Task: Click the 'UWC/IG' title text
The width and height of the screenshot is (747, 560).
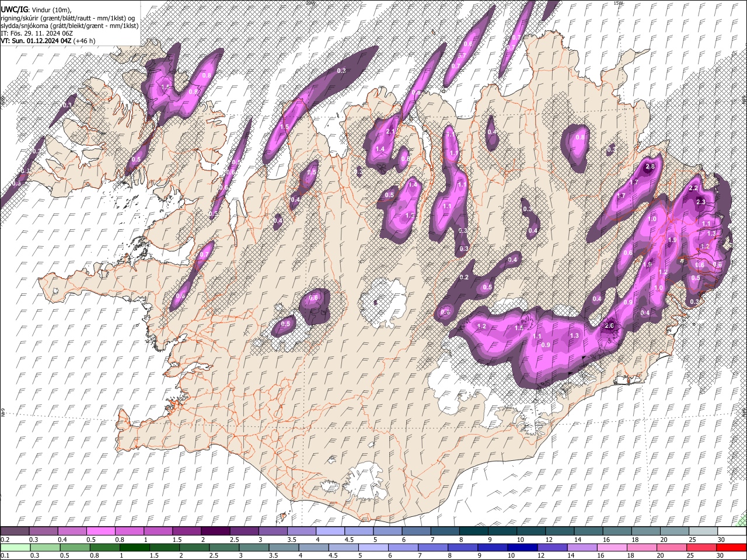Action: pos(14,10)
